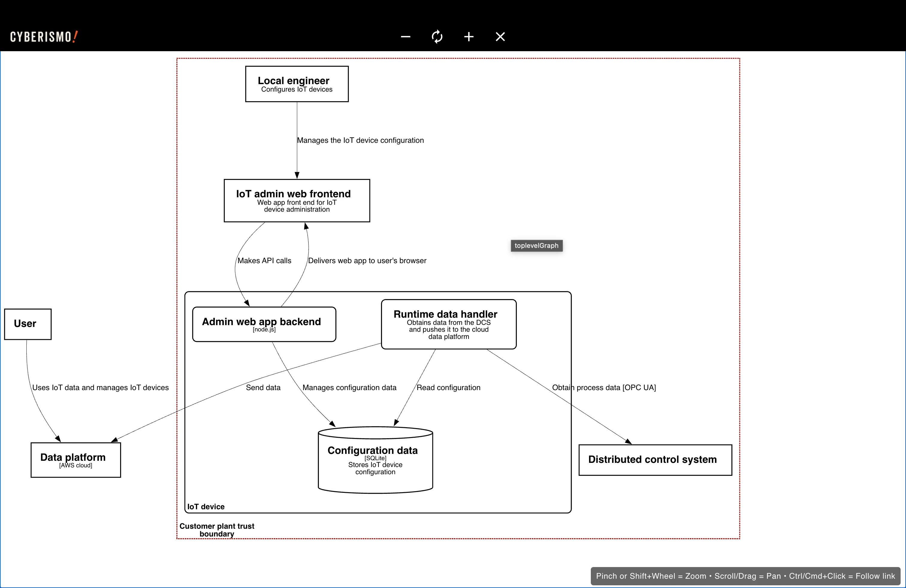Click 'Uses IoT data and manages IoT devices' label

point(100,388)
